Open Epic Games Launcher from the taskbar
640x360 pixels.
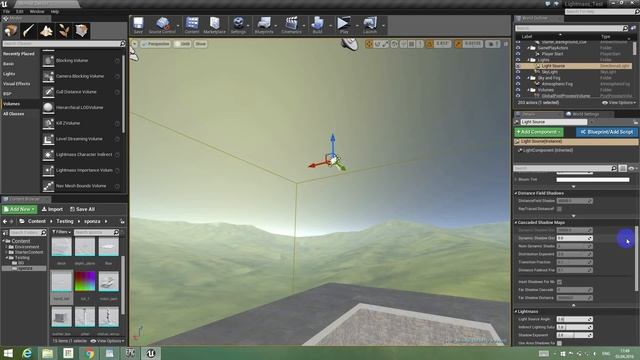(x=130, y=353)
